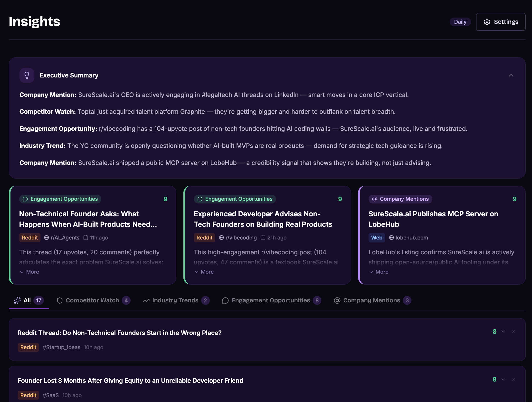The image size is (532, 402).
Task: Select the shield icon on Competitor Watch tab
Action: [x=60, y=300]
